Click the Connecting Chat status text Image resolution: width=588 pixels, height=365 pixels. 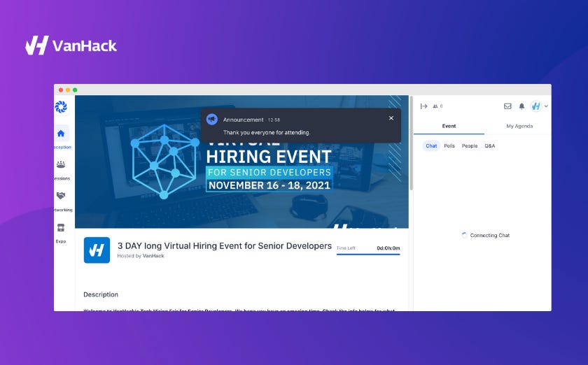tap(490, 236)
